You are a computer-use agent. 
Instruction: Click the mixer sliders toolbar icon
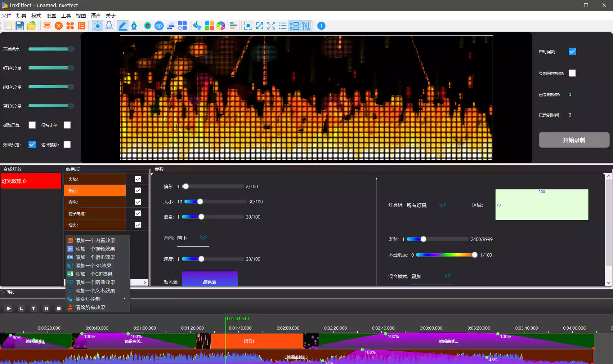(306, 26)
